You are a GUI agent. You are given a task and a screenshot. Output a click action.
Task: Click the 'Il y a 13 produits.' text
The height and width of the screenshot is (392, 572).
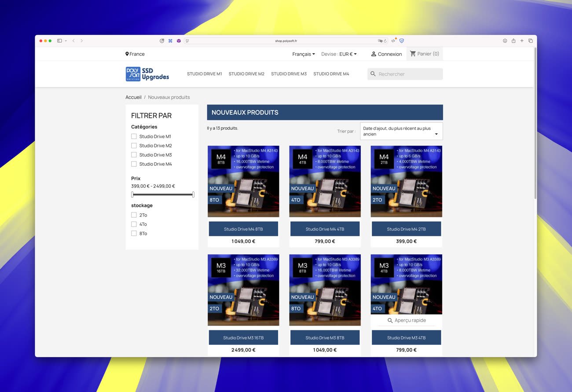[223, 128]
